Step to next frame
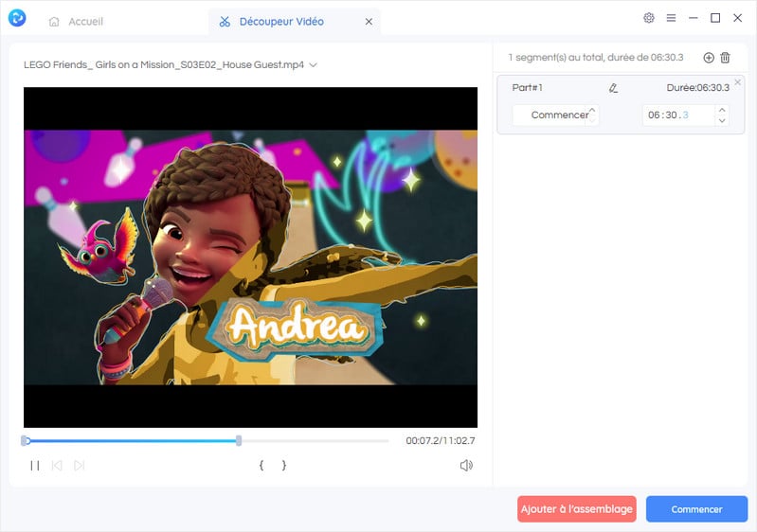This screenshot has height=532, width=757. [x=80, y=466]
